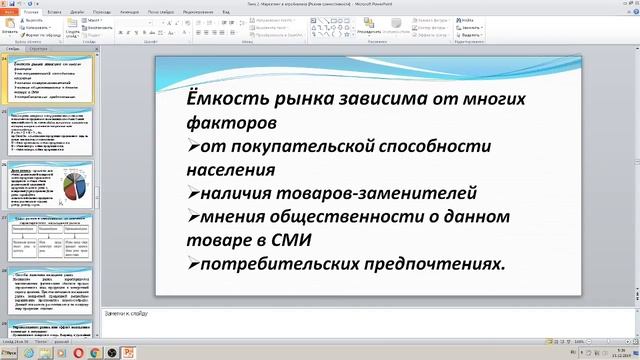This screenshot has width=640, height=360.
Task: Open the line spacing dropdown
Action: pyautogui.click(x=242, y=23)
